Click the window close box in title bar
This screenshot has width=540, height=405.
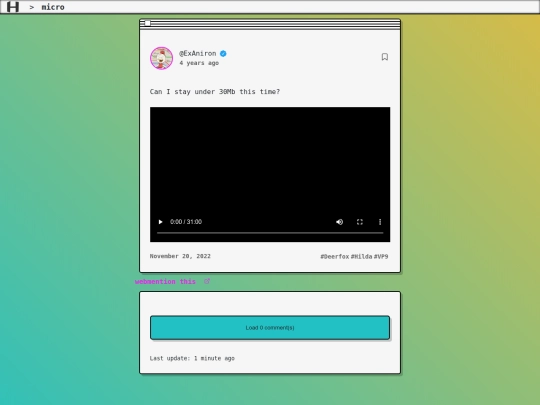pyautogui.click(x=147, y=23)
